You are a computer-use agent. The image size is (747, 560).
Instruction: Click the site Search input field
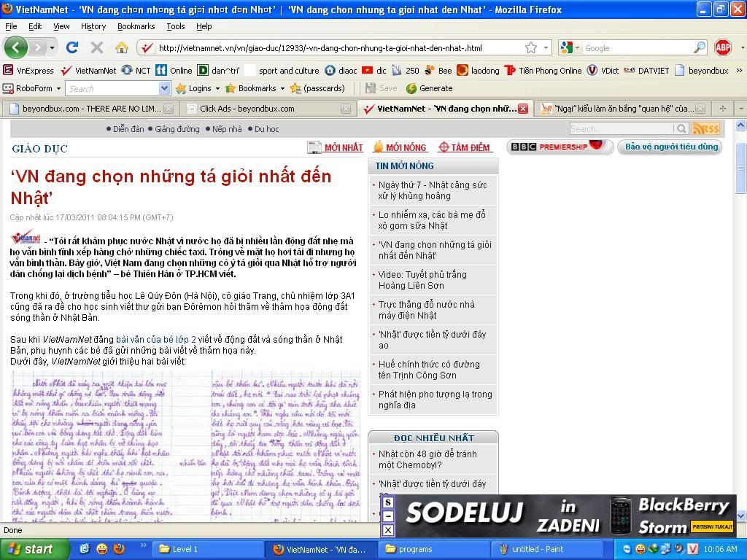pyautogui.click(x=622, y=128)
